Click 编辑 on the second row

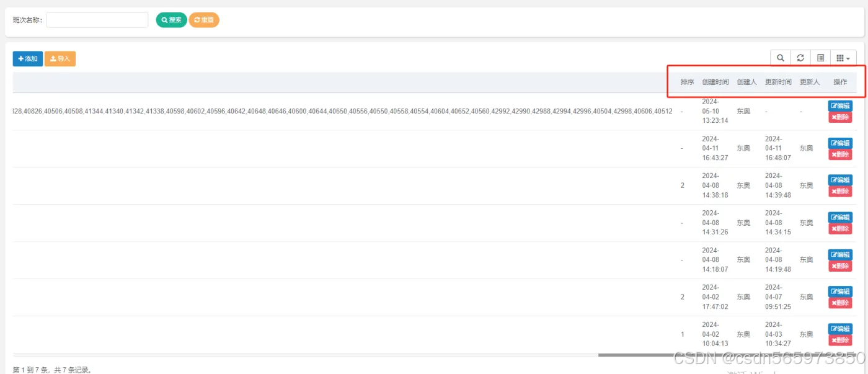pyautogui.click(x=840, y=143)
